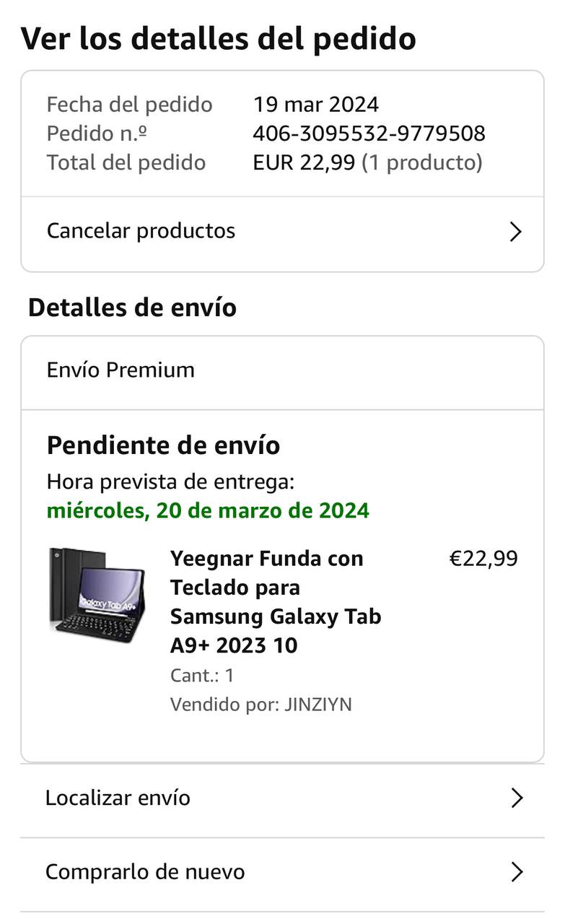Open the Yeegnar Funda con Teclado title
Image resolution: width=565 pixels, height=924 pixels.
click(276, 601)
